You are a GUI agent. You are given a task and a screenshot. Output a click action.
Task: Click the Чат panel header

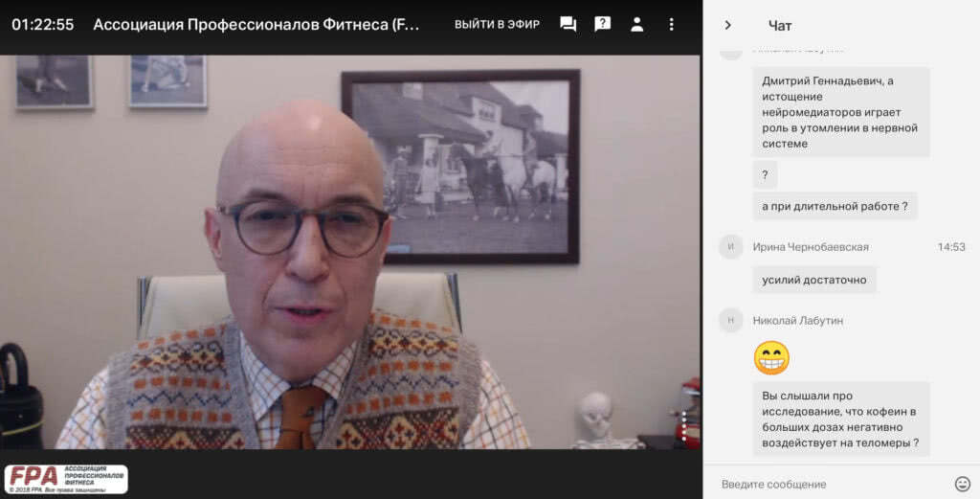point(780,25)
